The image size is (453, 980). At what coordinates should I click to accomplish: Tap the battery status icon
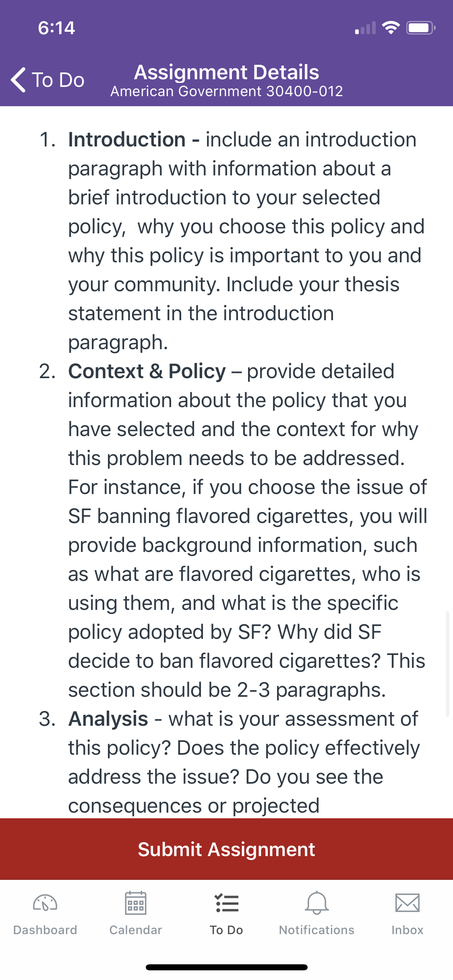pyautogui.click(x=421, y=28)
